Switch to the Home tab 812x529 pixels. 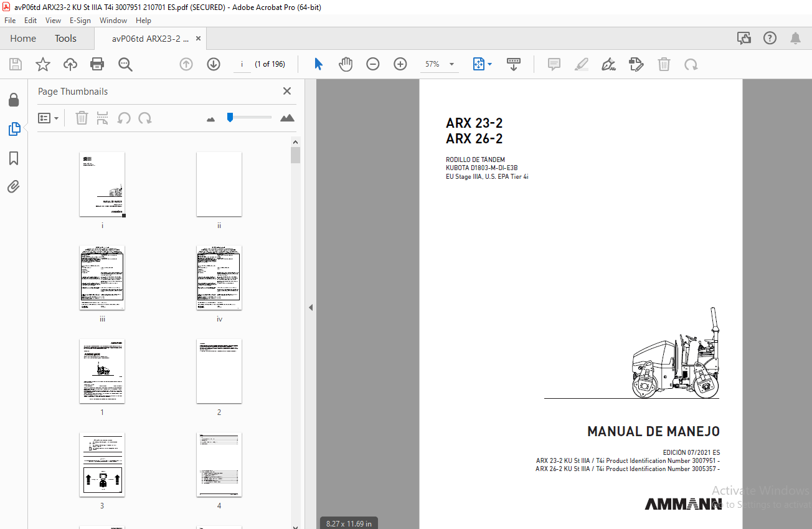(x=23, y=39)
